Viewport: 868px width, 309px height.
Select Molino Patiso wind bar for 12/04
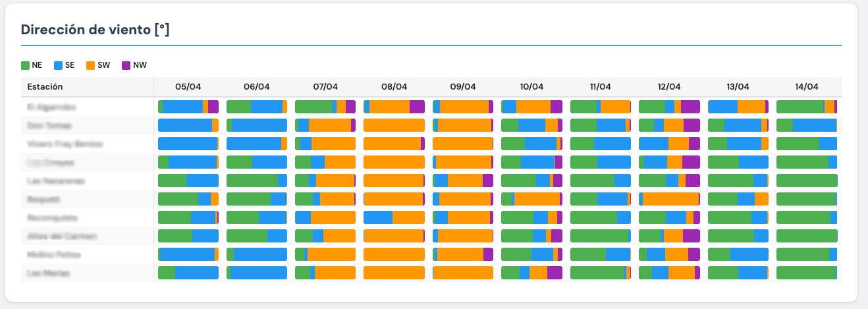pyautogui.click(x=669, y=254)
